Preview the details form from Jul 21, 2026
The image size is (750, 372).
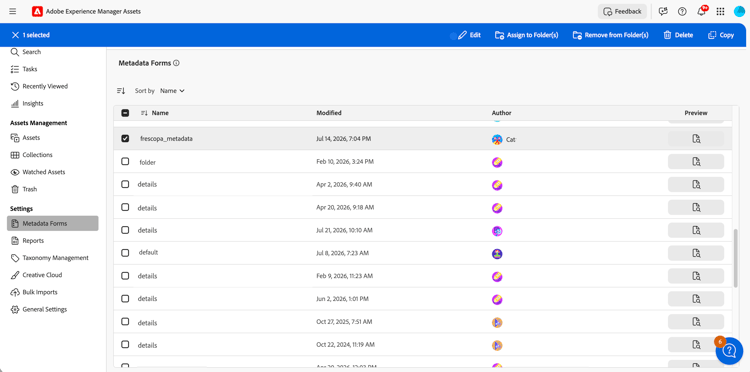pyautogui.click(x=696, y=230)
